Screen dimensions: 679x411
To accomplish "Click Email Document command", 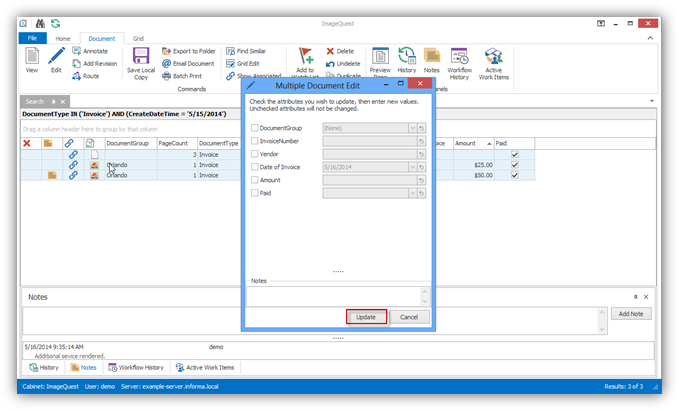I will [x=188, y=64].
